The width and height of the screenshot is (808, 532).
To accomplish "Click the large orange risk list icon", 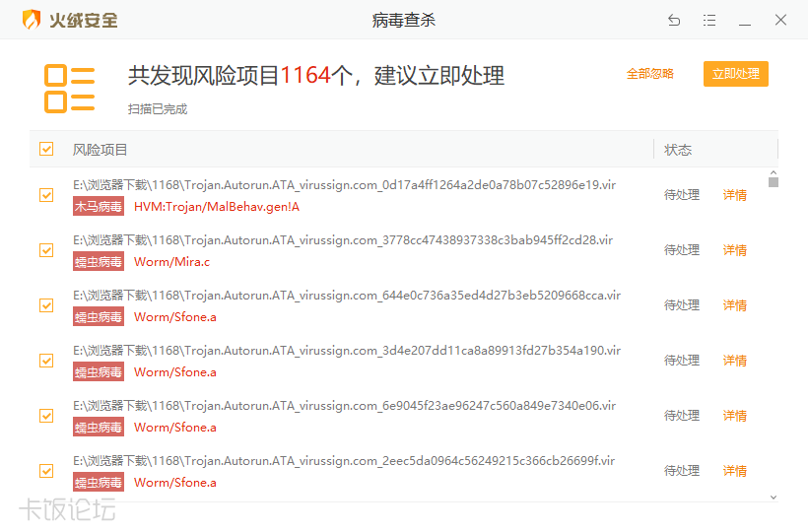I will pos(69,88).
